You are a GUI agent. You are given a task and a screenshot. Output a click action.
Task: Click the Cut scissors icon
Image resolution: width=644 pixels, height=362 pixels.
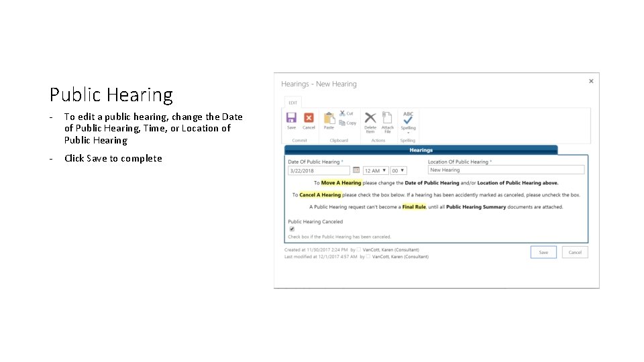point(342,113)
